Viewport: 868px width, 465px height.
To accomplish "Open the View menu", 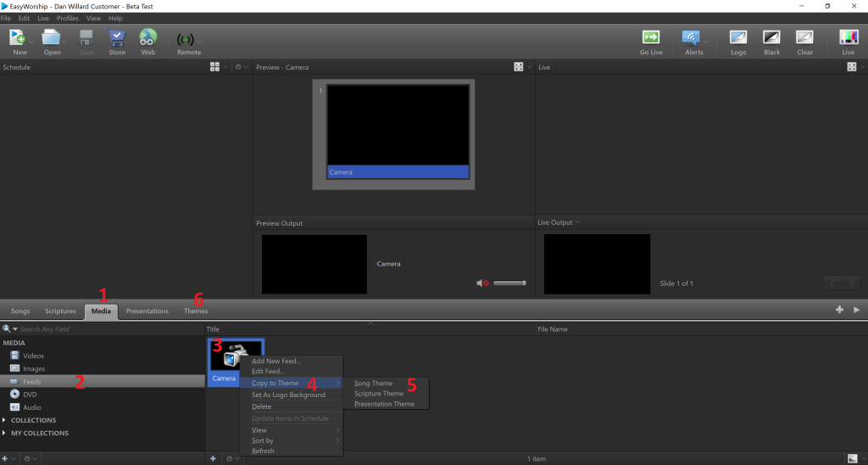I will (93, 19).
